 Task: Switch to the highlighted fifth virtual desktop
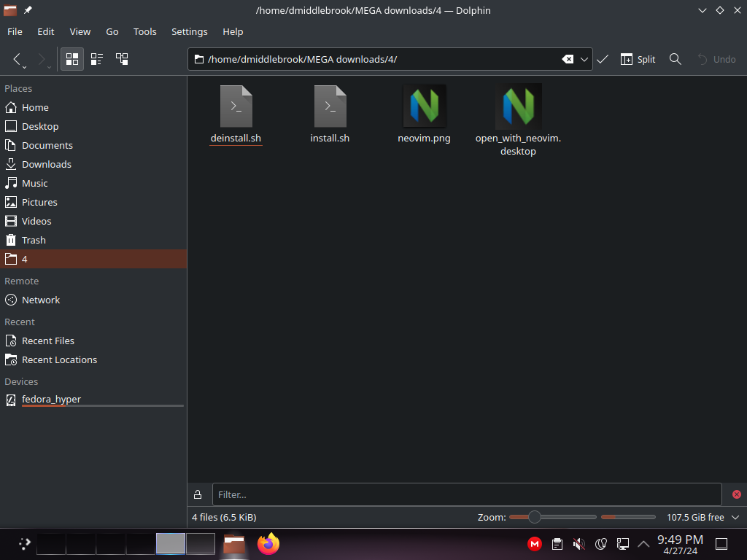pos(171,544)
